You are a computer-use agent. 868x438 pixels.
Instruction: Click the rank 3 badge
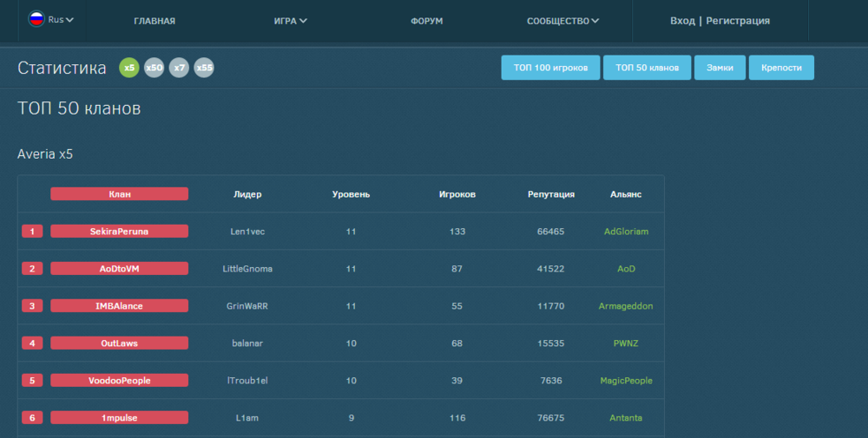click(x=32, y=306)
